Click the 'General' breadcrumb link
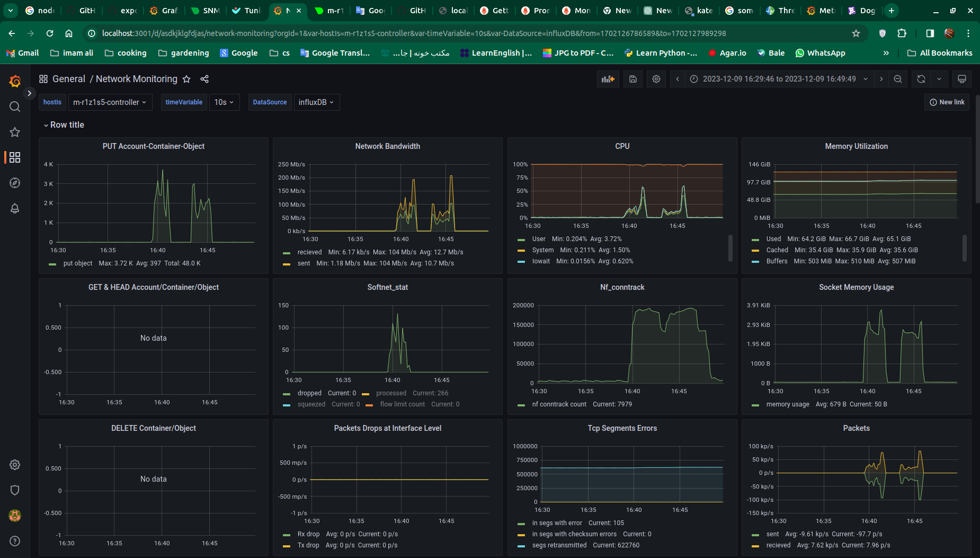This screenshot has height=558, width=980. [x=68, y=79]
